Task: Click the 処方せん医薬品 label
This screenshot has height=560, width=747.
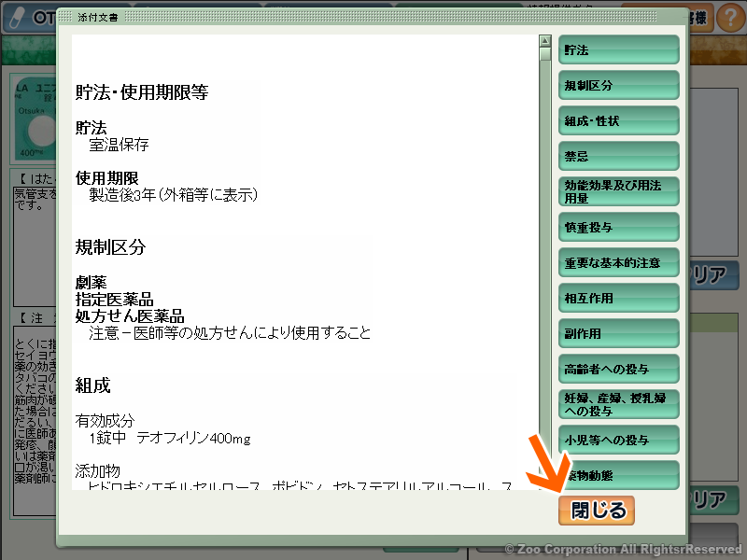Action: pos(130,315)
